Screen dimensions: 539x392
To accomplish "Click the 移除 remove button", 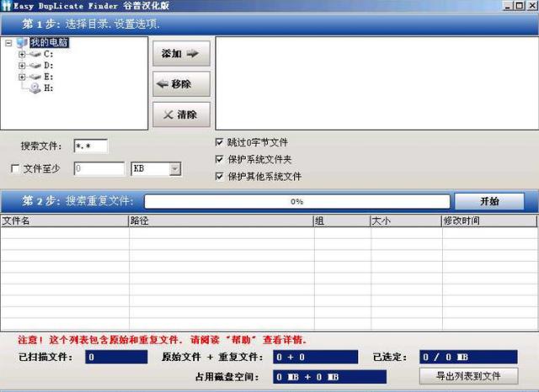I will tap(181, 84).
